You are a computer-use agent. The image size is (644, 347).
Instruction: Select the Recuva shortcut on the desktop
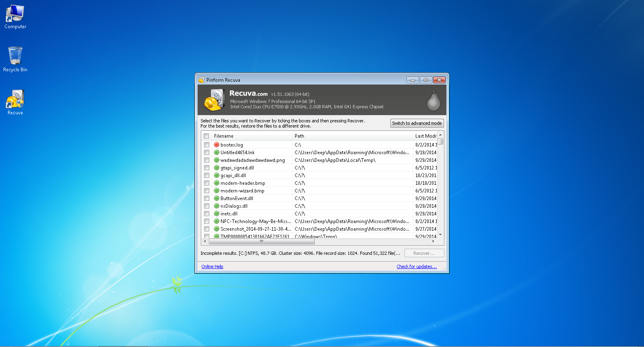click(x=15, y=102)
